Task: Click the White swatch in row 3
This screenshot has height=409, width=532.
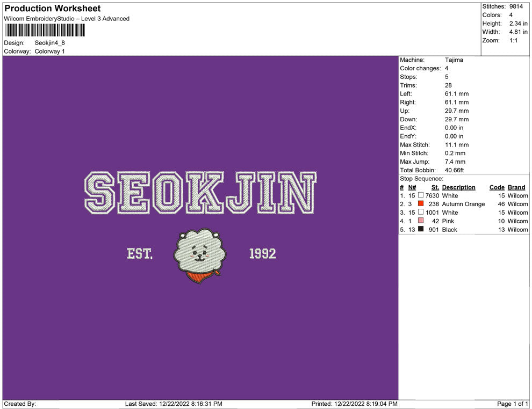Action: tap(421, 213)
